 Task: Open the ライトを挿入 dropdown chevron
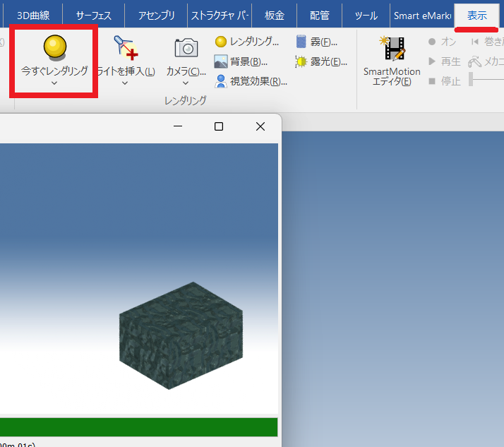click(x=125, y=83)
